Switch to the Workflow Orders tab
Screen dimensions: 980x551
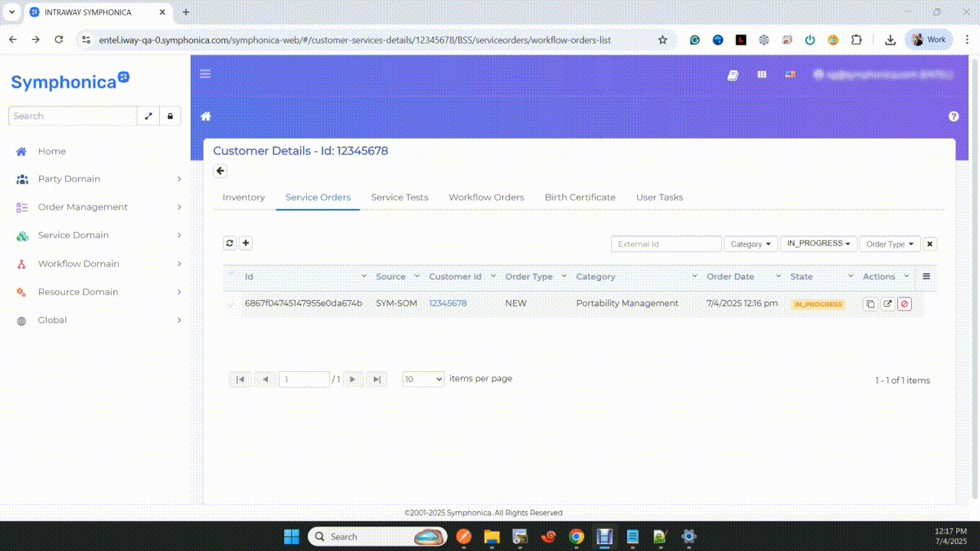click(x=486, y=197)
